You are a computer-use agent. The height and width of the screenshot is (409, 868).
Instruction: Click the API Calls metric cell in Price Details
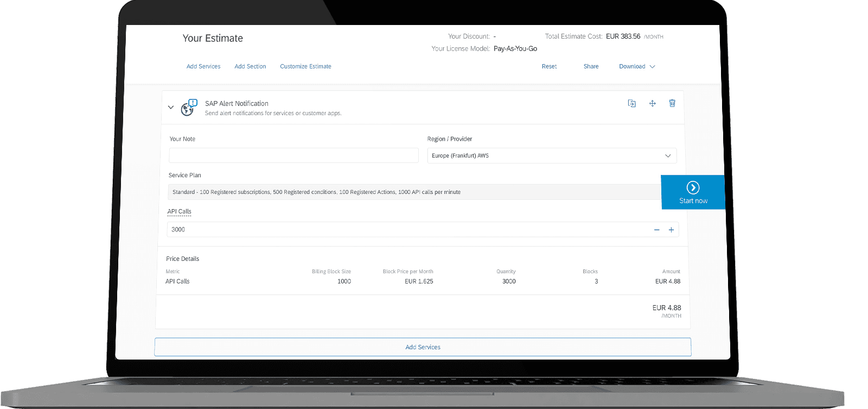point(177,281)
